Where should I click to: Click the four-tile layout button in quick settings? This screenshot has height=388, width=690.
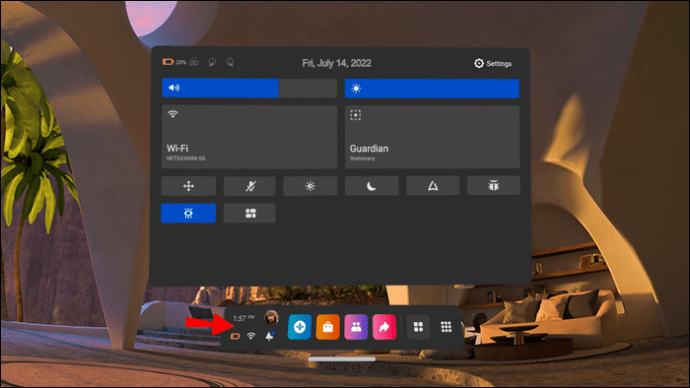(250, 213)
